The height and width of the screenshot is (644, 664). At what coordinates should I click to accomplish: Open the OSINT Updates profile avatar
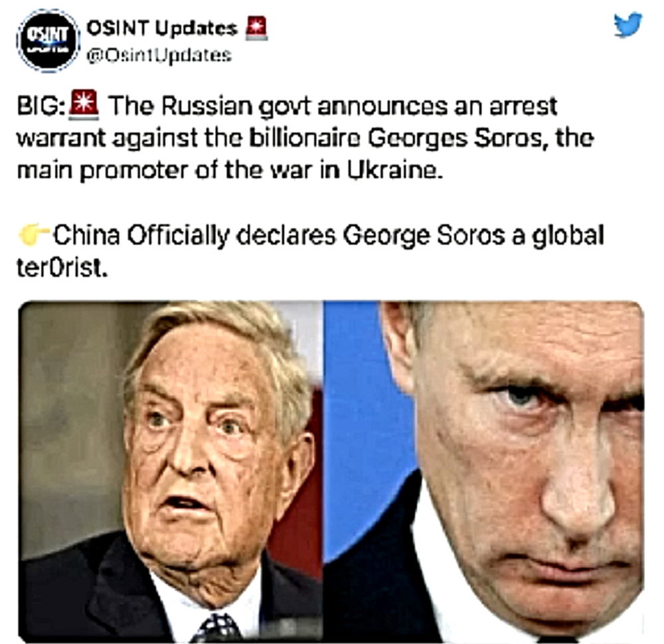click(x=48, y=40)
